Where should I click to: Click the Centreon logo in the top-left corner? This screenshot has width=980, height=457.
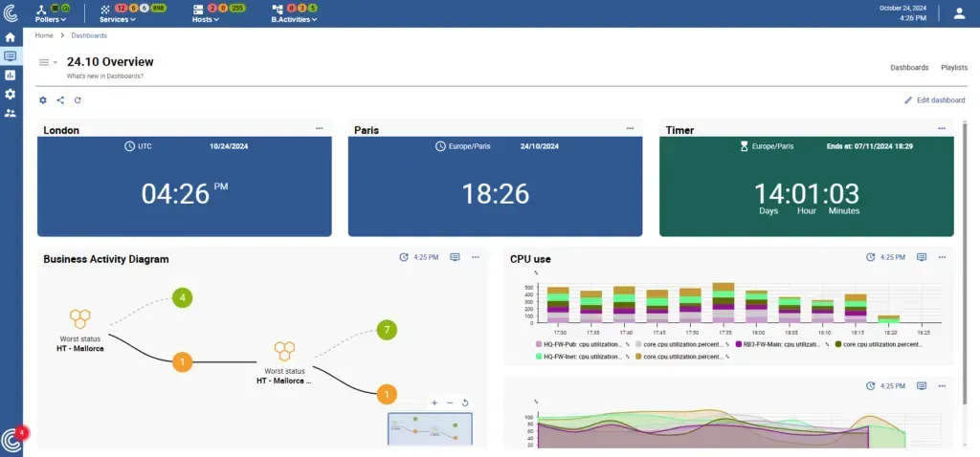[11, 12]
